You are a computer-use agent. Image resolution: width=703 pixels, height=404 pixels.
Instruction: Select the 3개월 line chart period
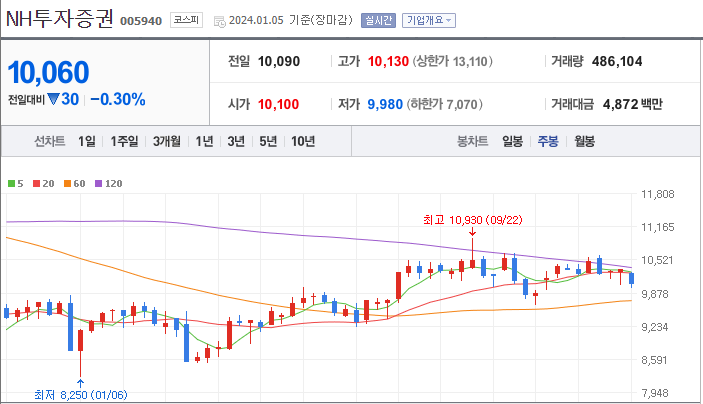pos(167,141)
